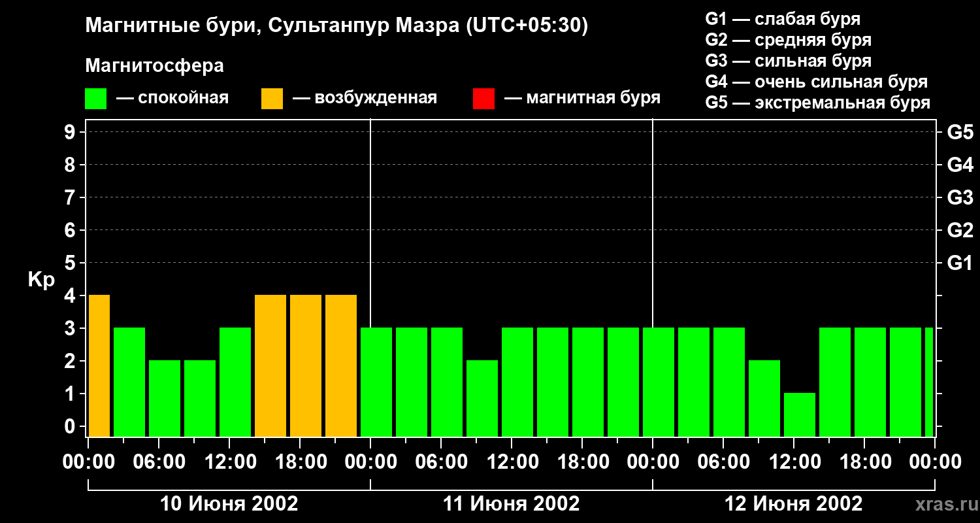Select the orange bar at 18:00 on 10 June

point(306,365)
